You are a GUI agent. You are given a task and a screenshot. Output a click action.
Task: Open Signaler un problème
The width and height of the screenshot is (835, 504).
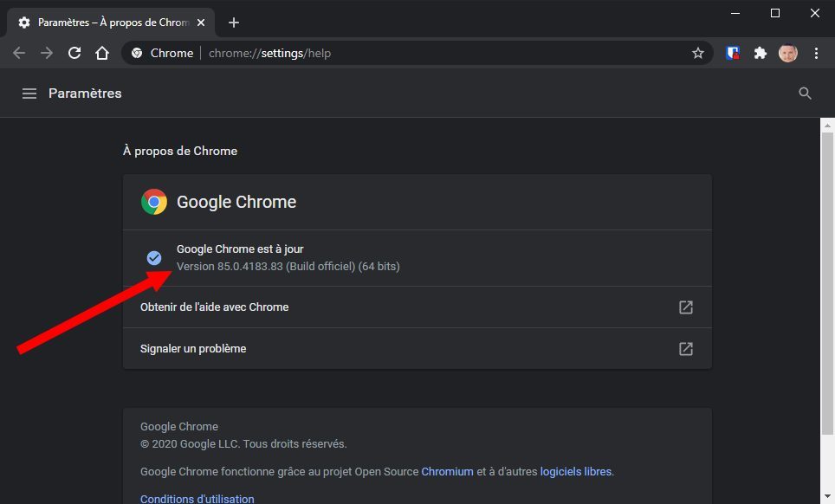[x=417, y=349]
